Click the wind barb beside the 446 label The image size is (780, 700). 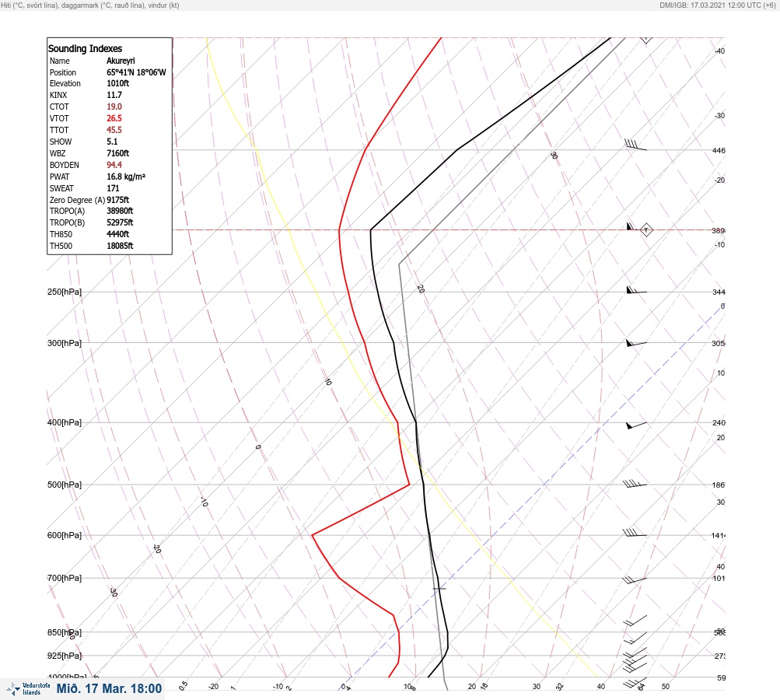point(635,145)
